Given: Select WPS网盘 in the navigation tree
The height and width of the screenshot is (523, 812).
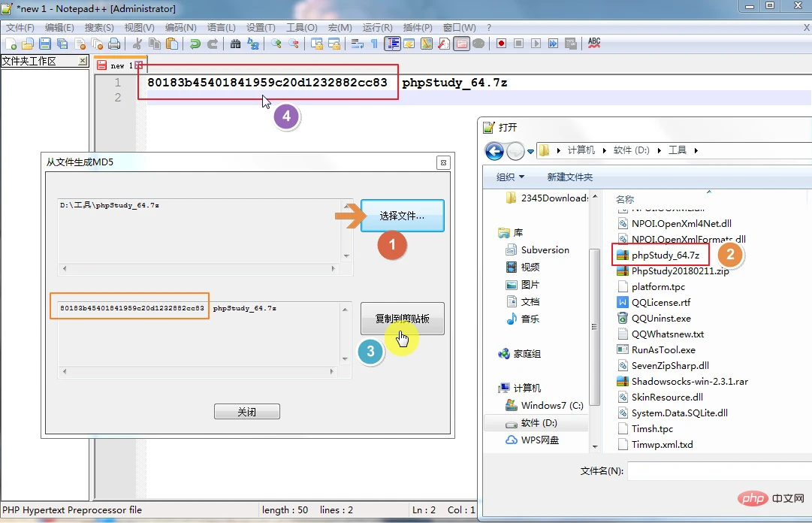Looking at the screenshot, I should coord(539,440).
